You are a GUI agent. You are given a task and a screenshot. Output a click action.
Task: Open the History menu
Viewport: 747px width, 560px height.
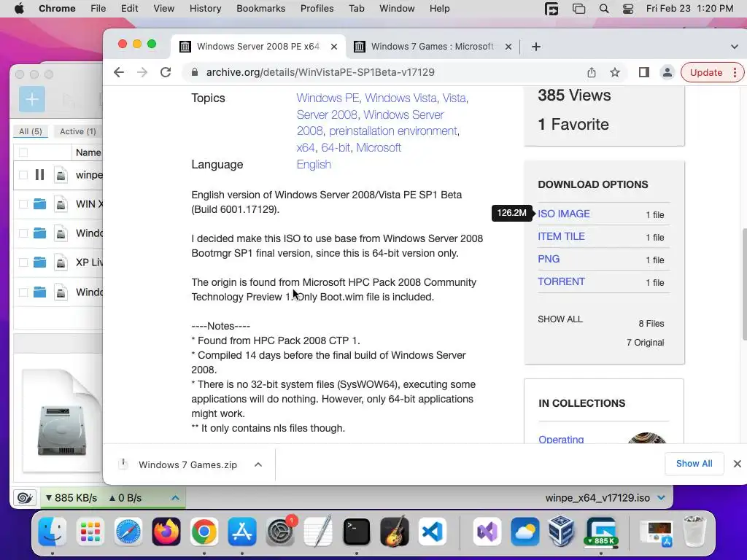tap(205, 9)
